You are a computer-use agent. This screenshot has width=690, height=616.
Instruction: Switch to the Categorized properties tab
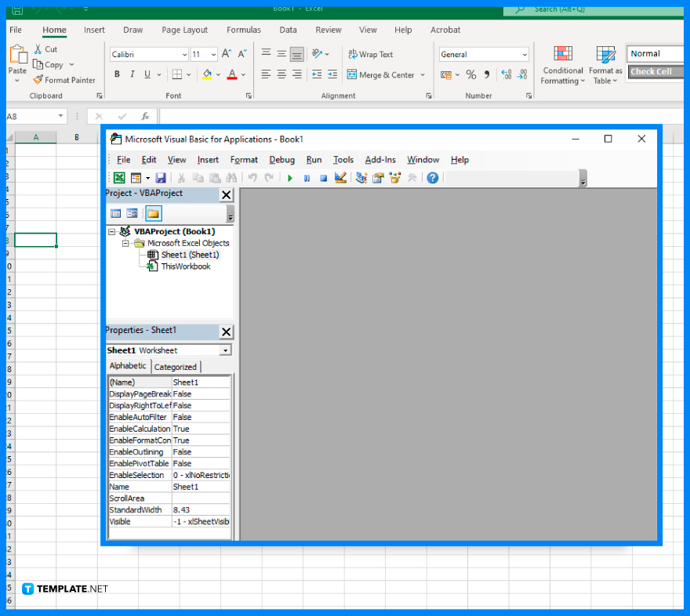pyautogui.click(x=175, y=366)
